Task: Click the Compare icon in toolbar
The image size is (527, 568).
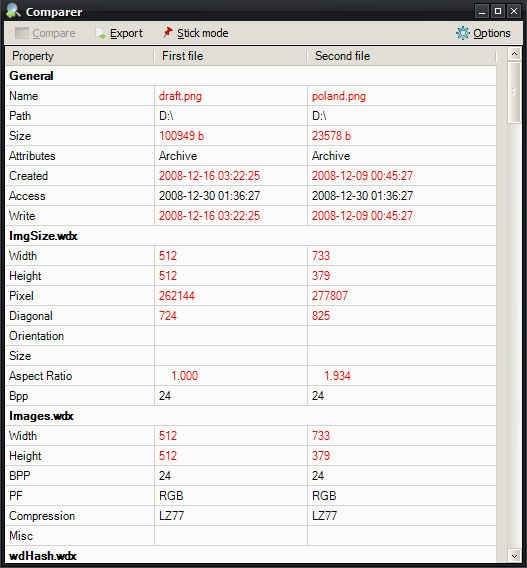Action: pos(22,33)
